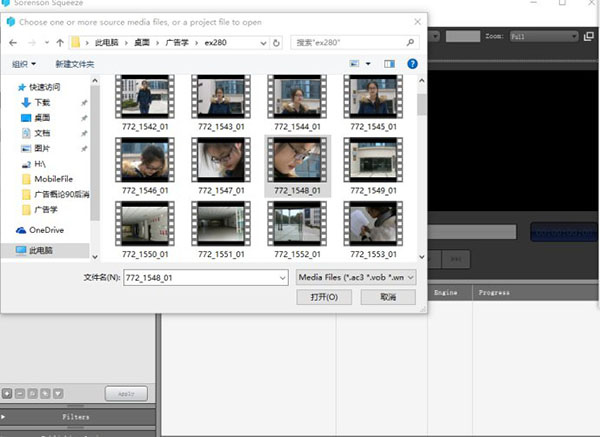The image size is (600, 437).
Task: Close the file open dialog
Action: [x=417, y=22]
